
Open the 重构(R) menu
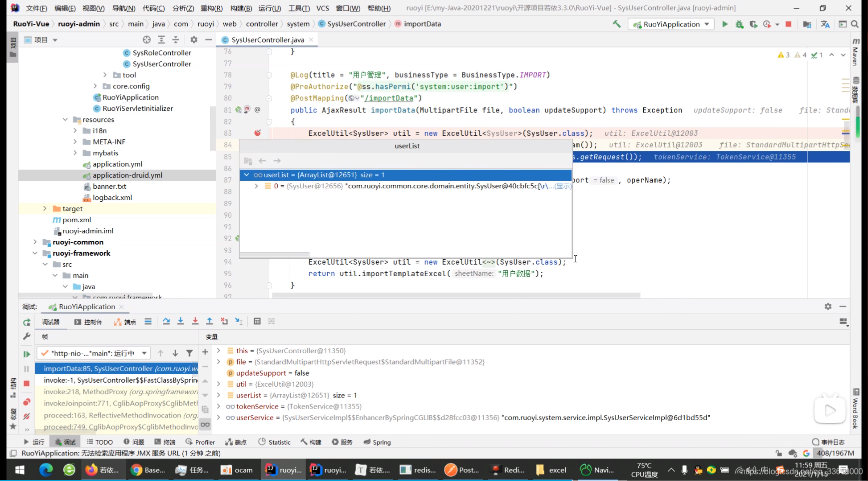point(212,8)
